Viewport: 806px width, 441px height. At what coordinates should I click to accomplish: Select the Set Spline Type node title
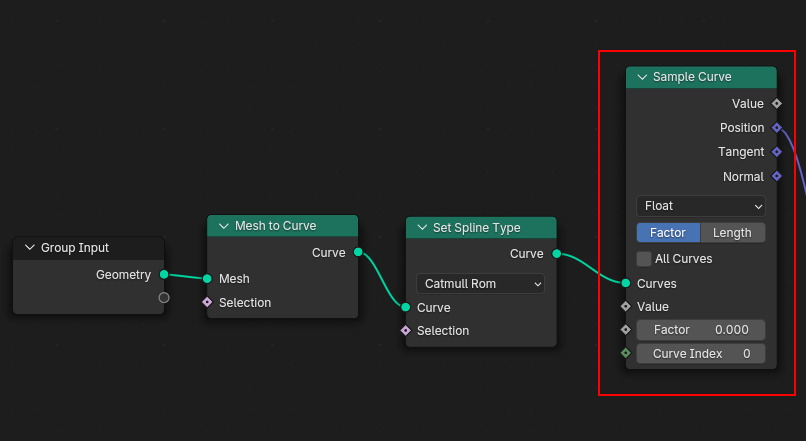click(x=477, y=228)
